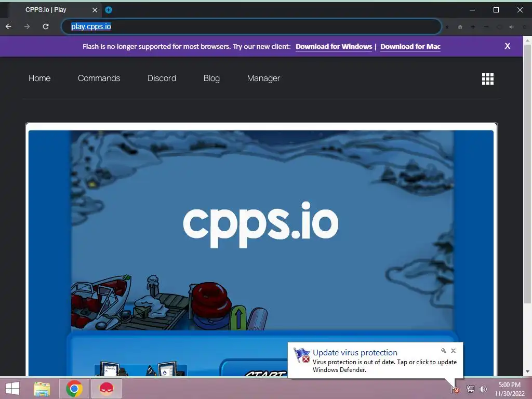Viewport: 532px width, 399px height.
Task: Close the virus protection balloon
Action: click(x=453, y=351)
